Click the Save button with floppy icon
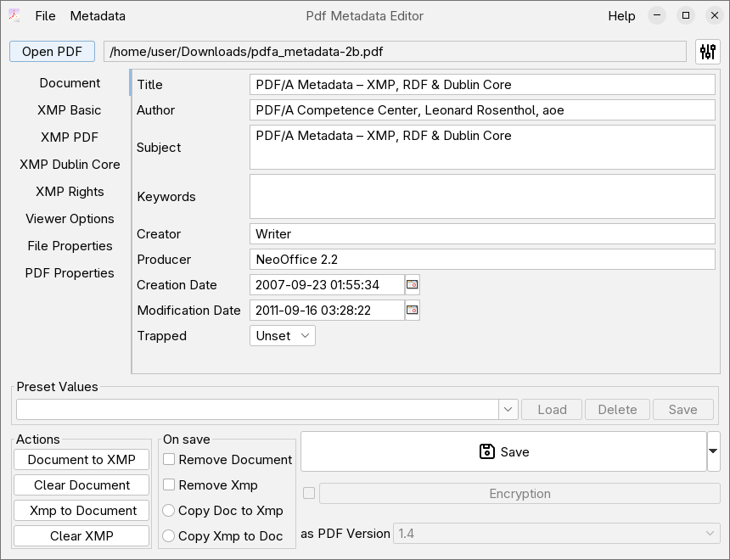 (503, 451)
